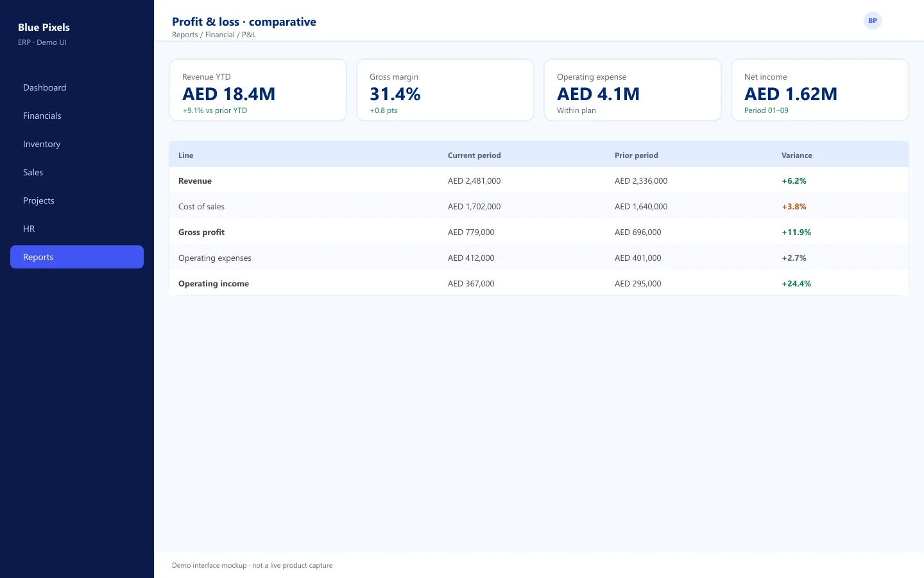The width and height of the screenshot is (924, 578).
Task: Click the +9.1% vs prior YTD note
Action: (215, 110)
